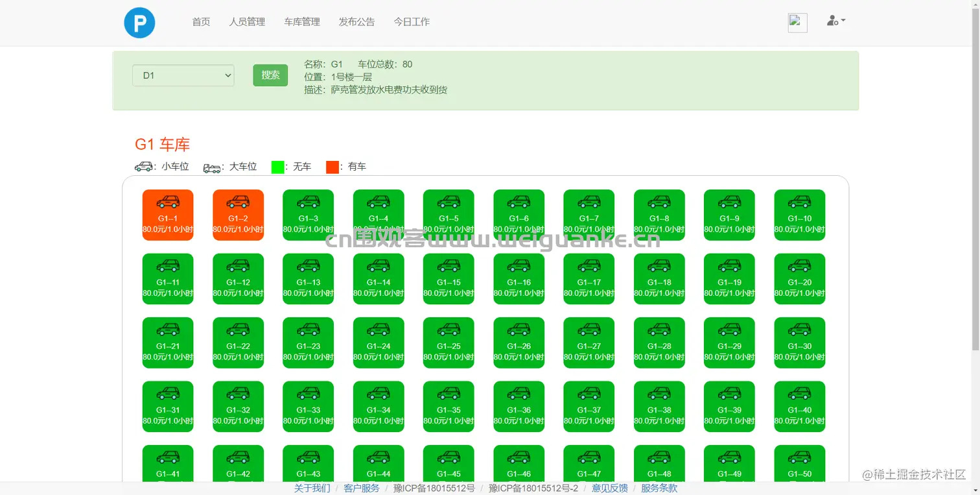
Task: Click the price text under G1--39
Action: click(x=729, y=421)
